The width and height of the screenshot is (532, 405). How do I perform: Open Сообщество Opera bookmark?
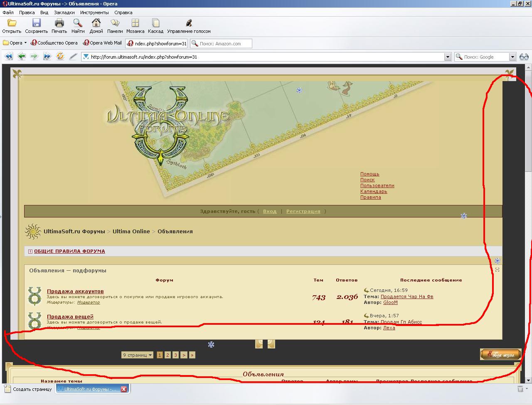coord(54,43)
